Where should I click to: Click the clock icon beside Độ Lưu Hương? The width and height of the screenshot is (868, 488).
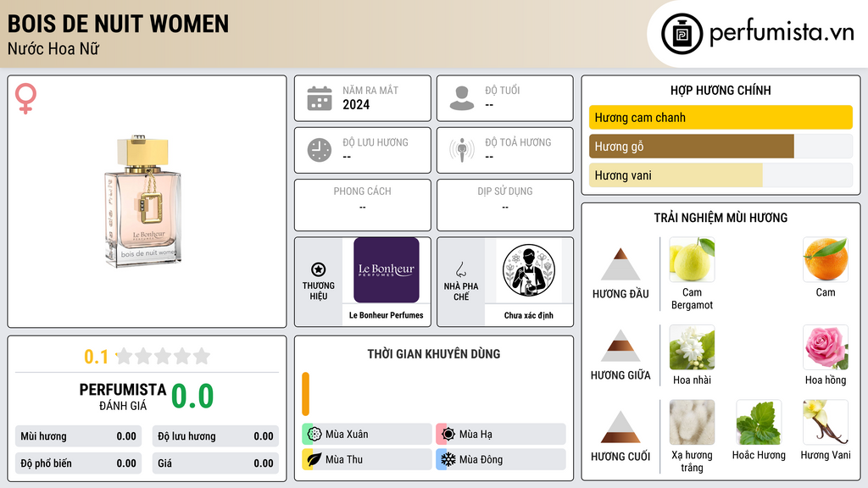(x=320, y=150)
